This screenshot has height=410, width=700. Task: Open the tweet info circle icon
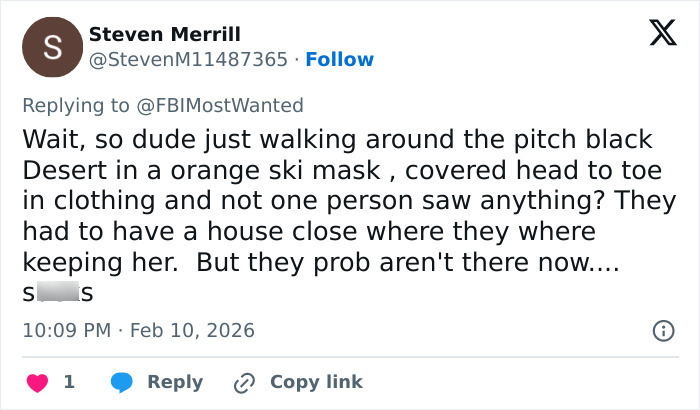click(662, 330)
